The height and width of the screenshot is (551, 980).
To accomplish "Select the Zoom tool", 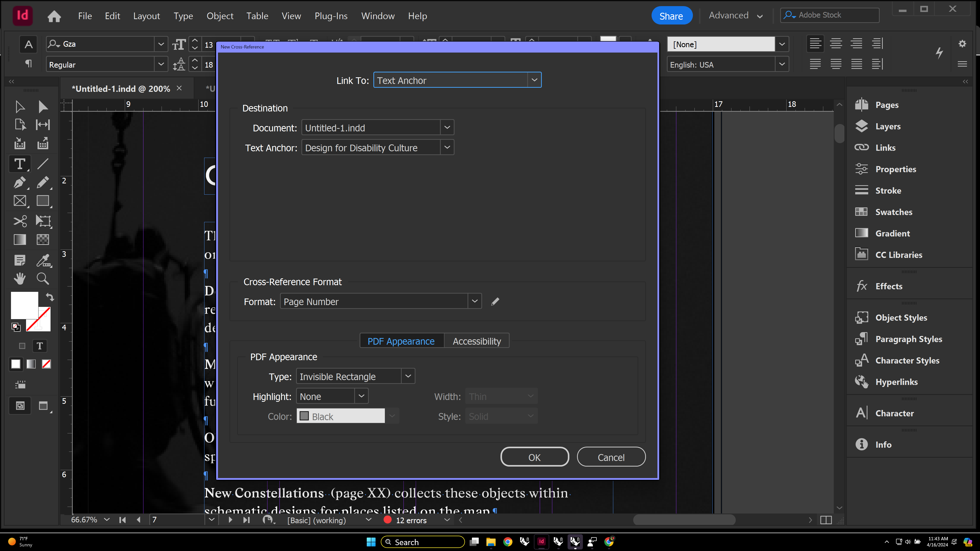I will coord(43,278).
